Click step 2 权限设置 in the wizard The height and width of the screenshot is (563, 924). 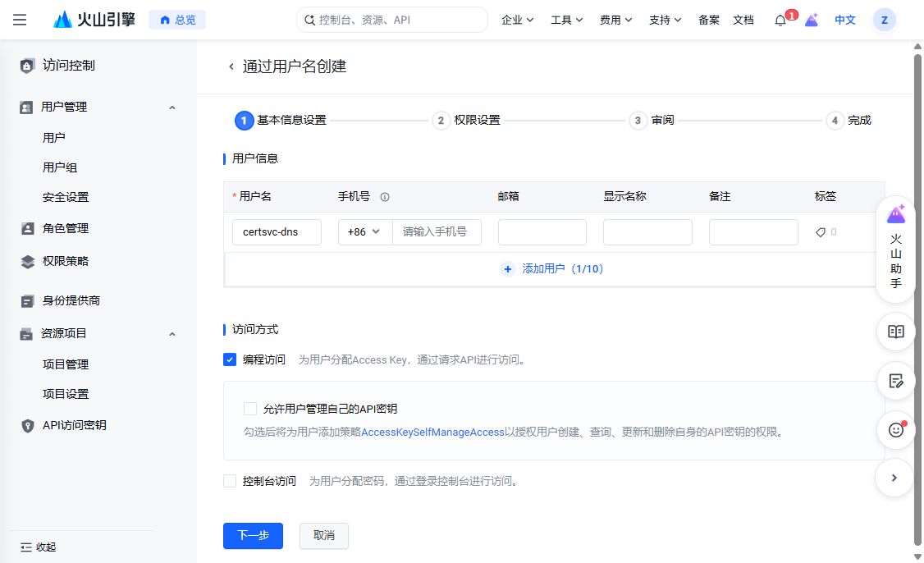pyautogui.click(x=466, y=121)
